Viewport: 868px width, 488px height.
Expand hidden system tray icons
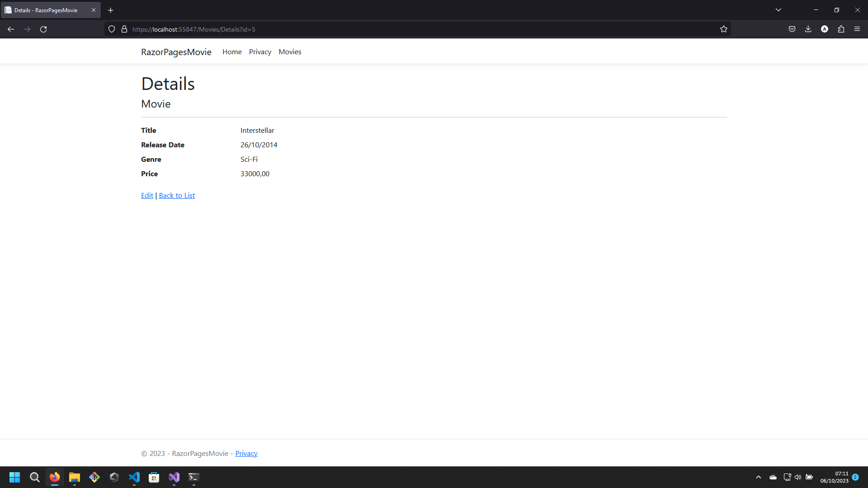[x=759, y=477]
